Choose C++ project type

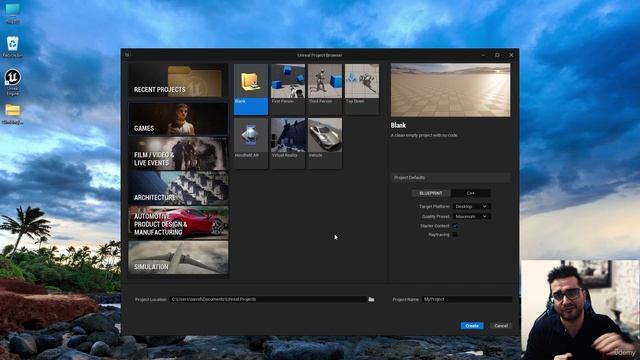[471, 193]
